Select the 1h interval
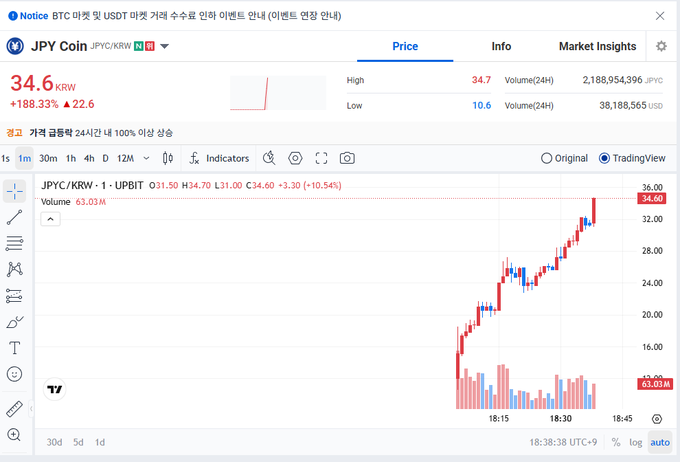This screenshot has width=680, height=462. tap(71, 158)
